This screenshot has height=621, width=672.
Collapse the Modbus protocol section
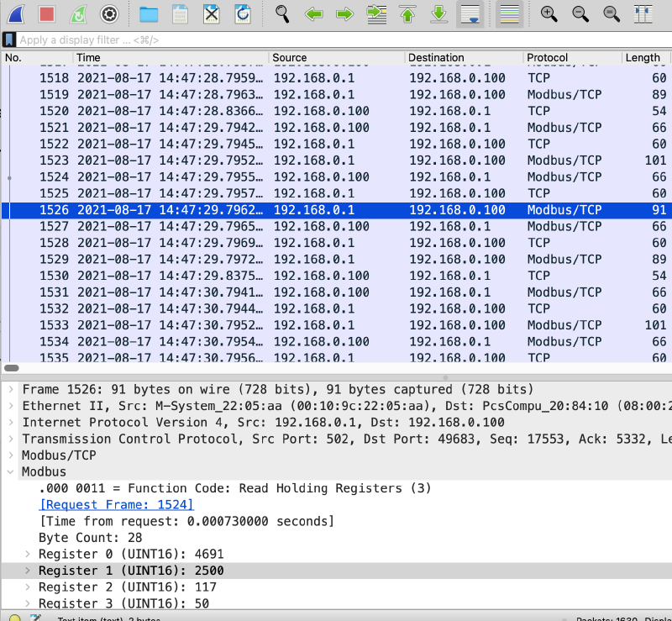(10, 472)
